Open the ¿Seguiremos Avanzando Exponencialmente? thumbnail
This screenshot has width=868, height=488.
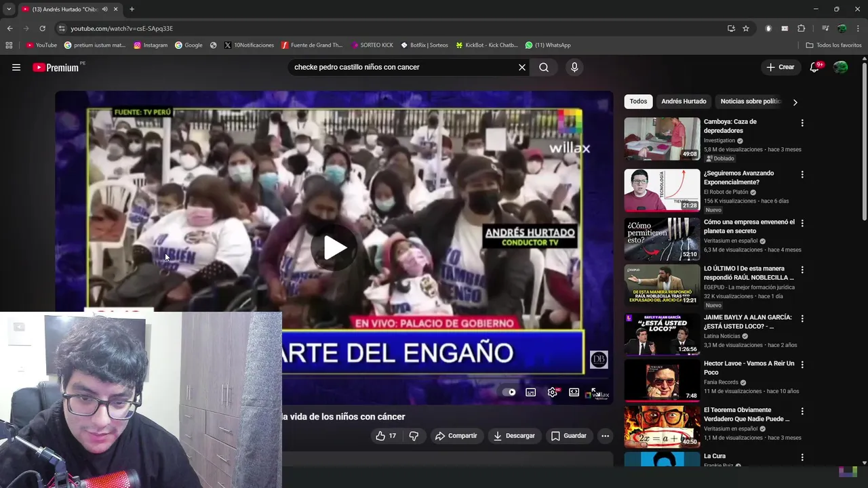(662, 190)
